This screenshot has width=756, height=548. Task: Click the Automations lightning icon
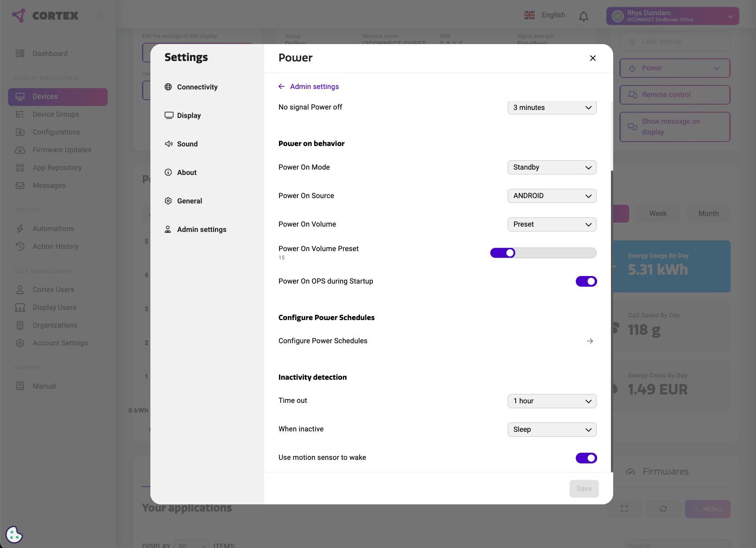click(x=20, y=229)
